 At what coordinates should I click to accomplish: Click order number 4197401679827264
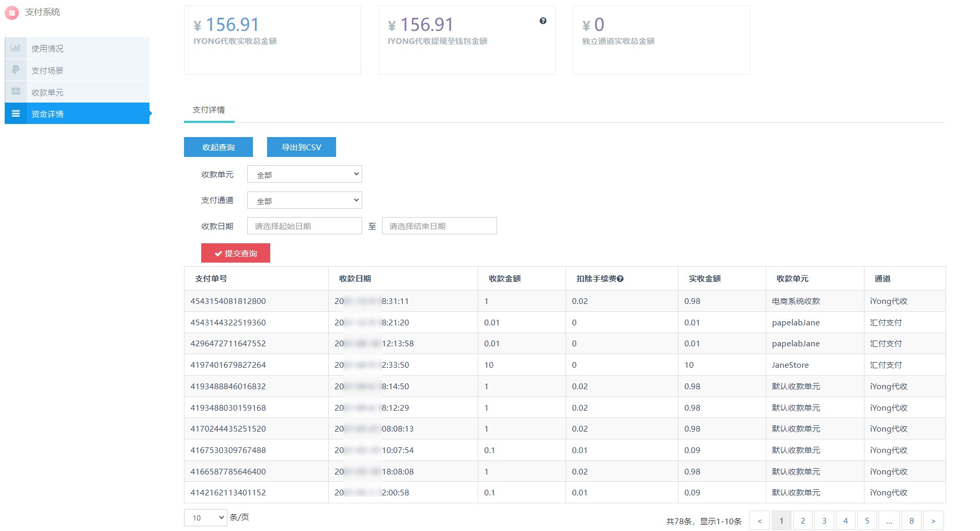[228, 365]
